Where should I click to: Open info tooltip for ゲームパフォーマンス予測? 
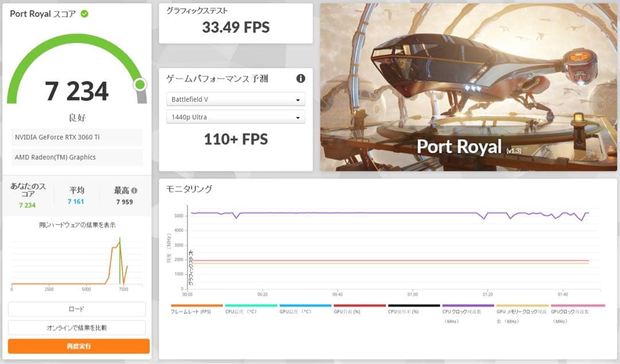[x=301, y=79]
